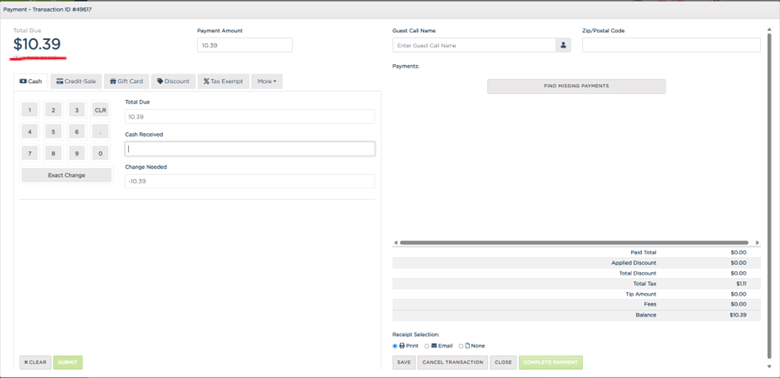Click the Close button
780x378 pixels.
tap(503, 362)
